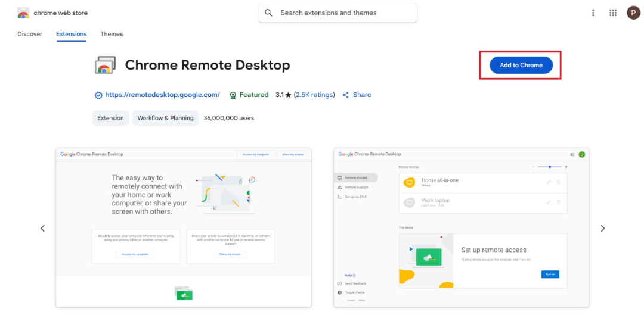Image resolution: width=644 pixels, height=321 pixels.
Task: Click the 36,000,000 users text
Action: pyautogui.click(x=229, y=118)
